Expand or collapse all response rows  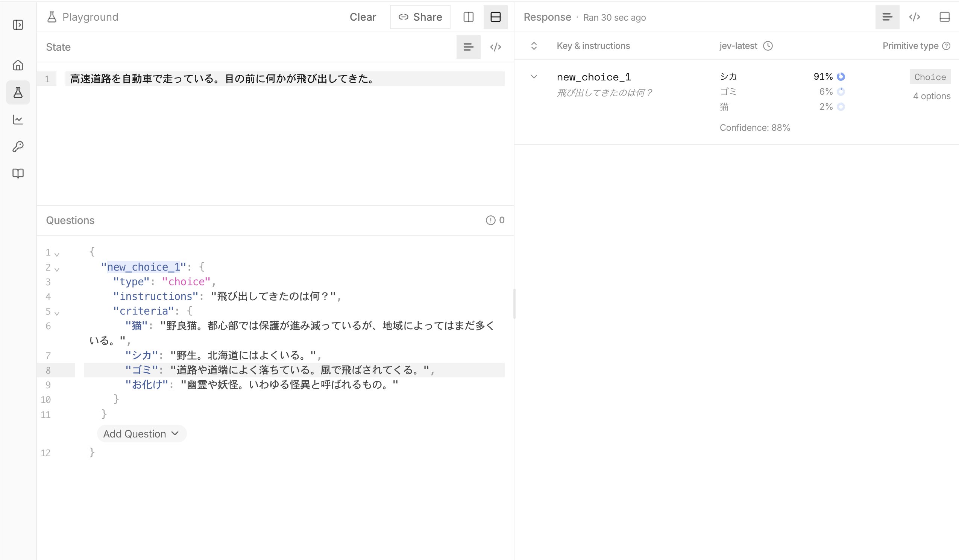(x=534, y=46)
